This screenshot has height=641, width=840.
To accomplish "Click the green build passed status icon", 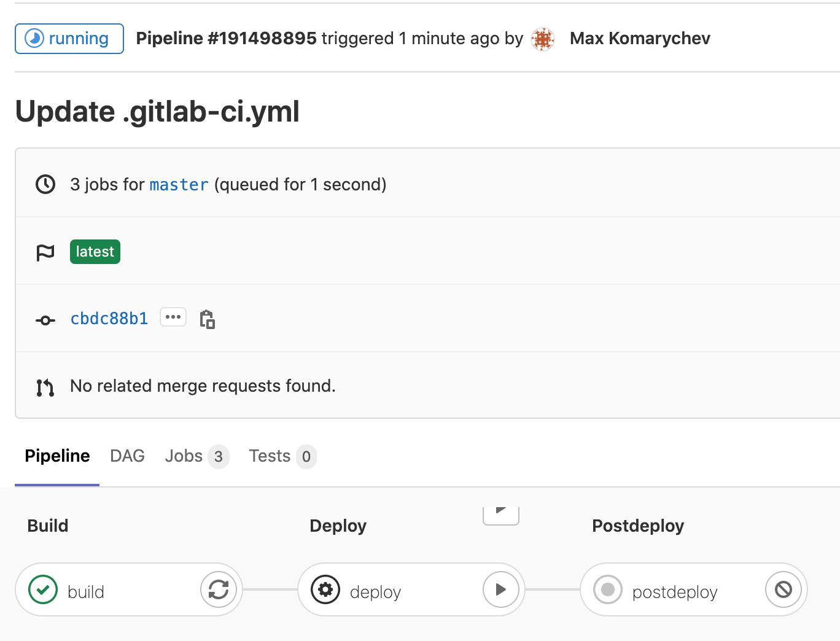I will pos(43,589).
